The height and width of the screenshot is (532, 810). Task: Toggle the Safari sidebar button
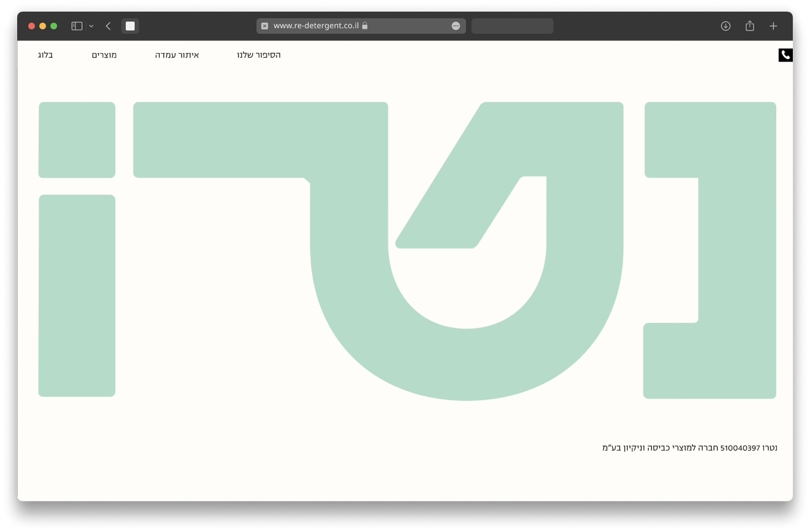77,26
